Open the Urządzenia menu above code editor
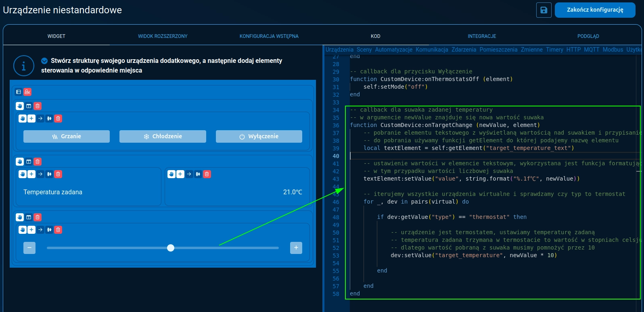 pyautogui.click(x=339, y=50)
